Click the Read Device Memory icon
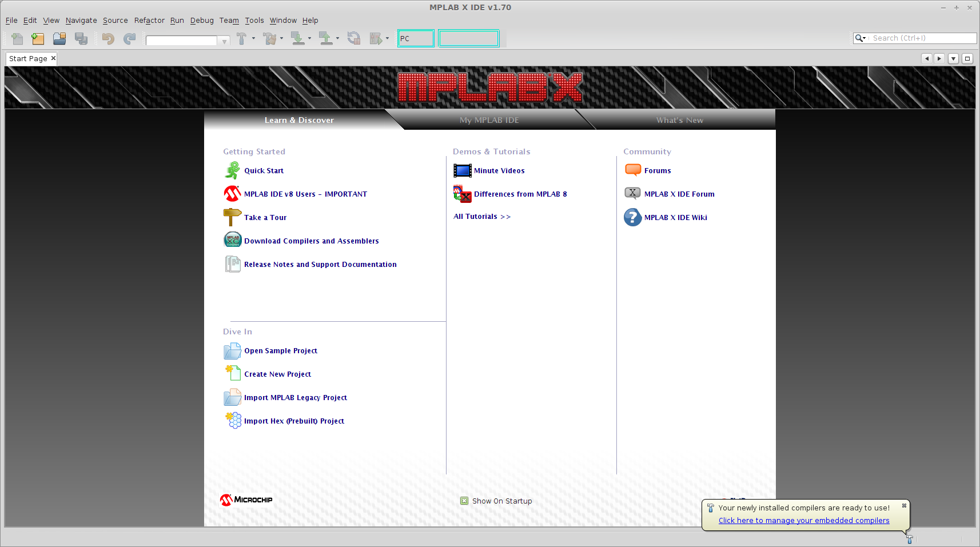 (x=325, y=38)
